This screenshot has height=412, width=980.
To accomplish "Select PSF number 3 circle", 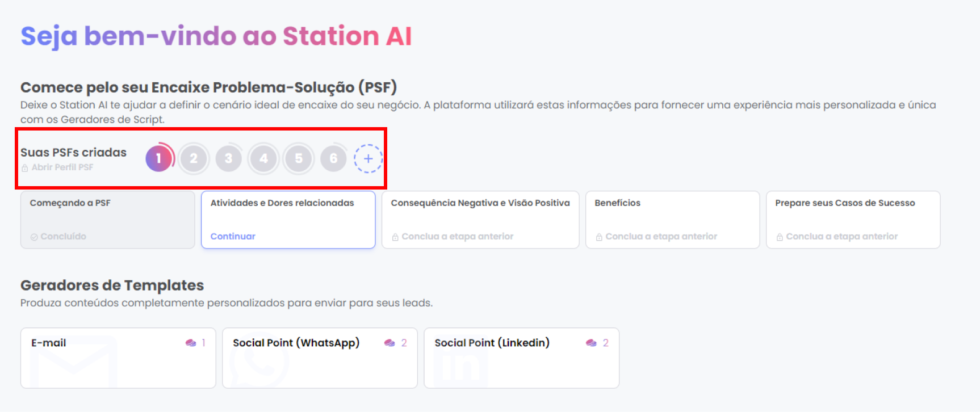I will tap(229, 158).
